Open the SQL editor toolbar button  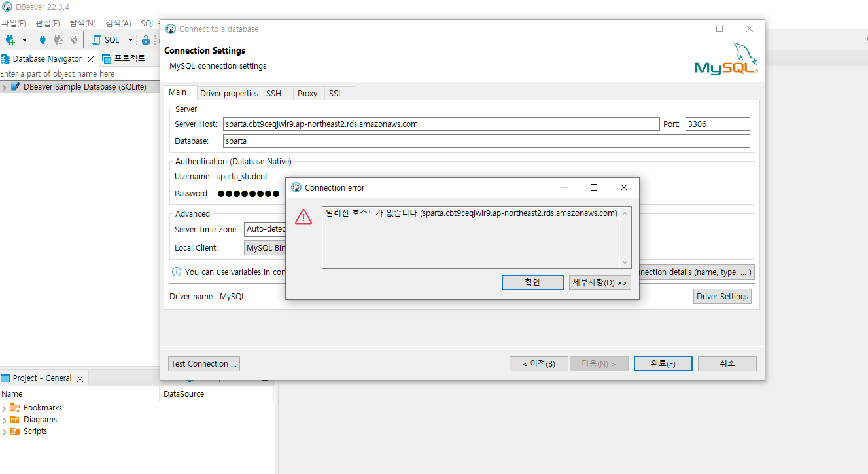pyautogui.click(x=107, y=40)
